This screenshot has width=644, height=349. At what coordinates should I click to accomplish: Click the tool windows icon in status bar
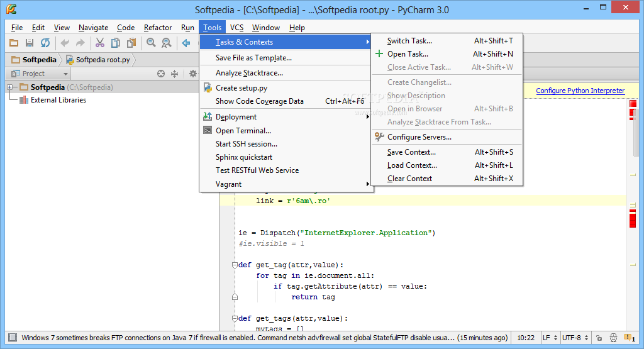pos(13,338)
